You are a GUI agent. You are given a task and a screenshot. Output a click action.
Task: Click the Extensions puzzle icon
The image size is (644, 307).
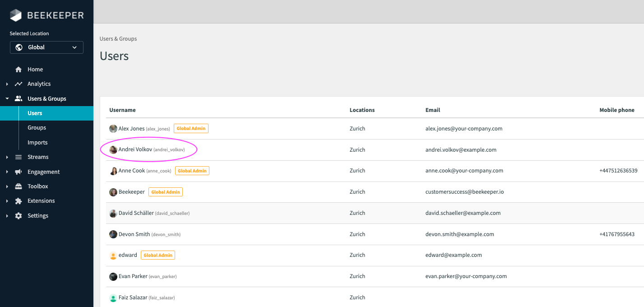point(18,200)
